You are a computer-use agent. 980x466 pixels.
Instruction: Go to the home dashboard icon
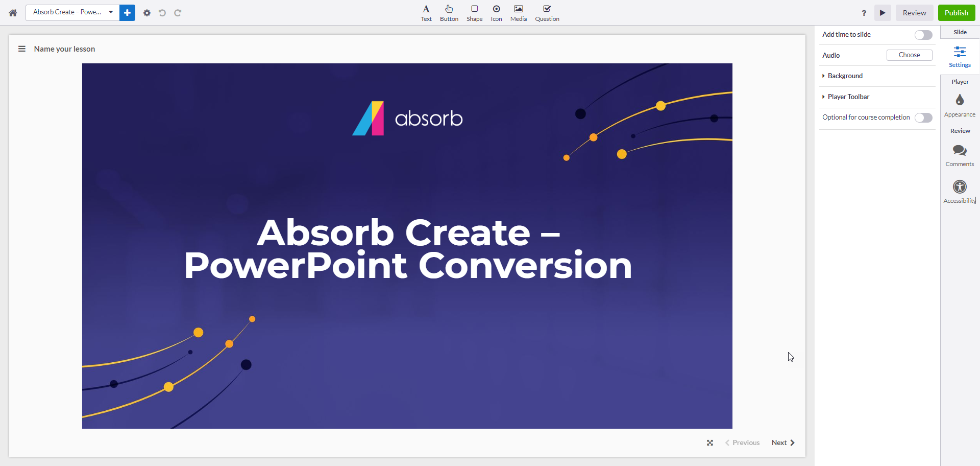pos(13,13)
